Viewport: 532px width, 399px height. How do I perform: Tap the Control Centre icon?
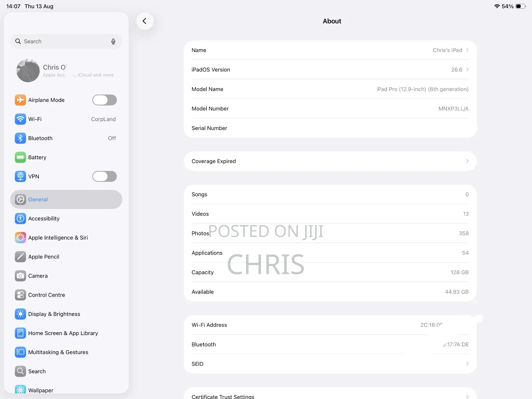(x=20, y=295)
